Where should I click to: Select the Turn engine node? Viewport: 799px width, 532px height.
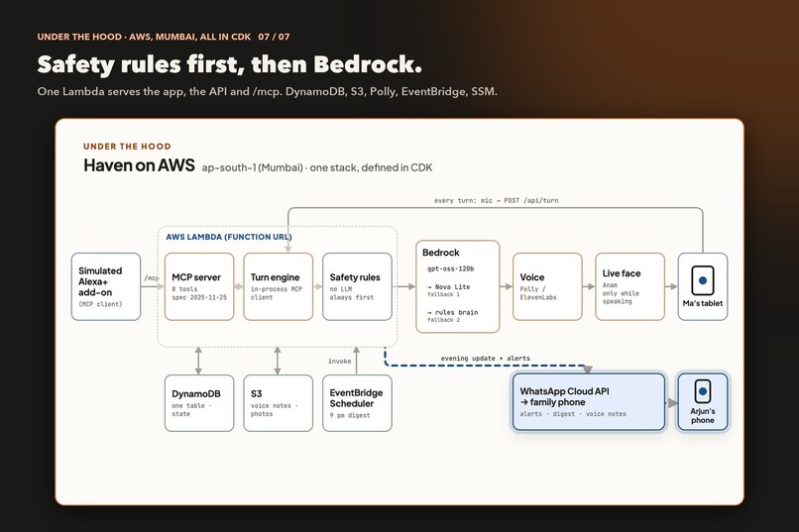pos(279,286)
